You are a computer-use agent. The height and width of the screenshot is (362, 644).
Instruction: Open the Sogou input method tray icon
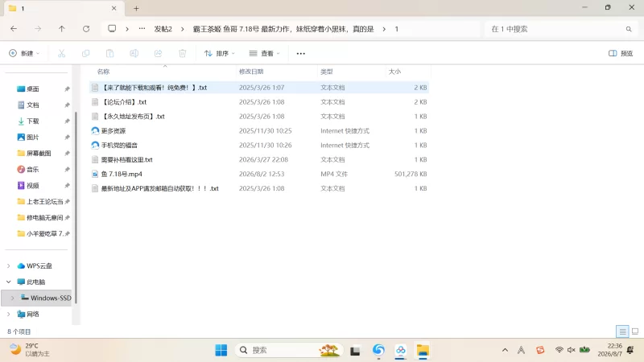point(540,350)
